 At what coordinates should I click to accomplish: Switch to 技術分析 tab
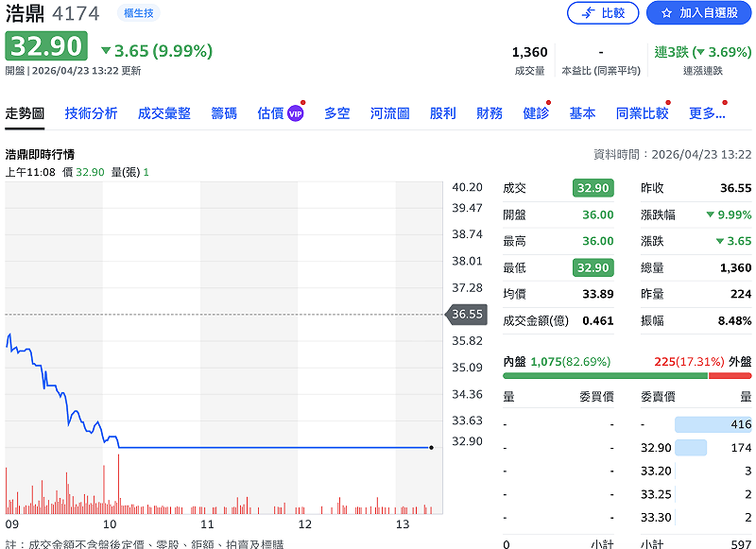click(x=92, y=113)
